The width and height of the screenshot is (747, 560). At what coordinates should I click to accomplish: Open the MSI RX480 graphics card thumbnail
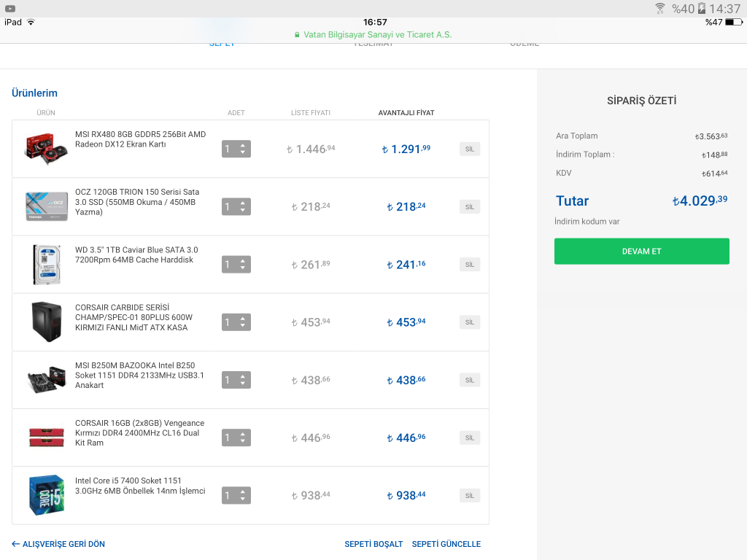click(44, 149)
